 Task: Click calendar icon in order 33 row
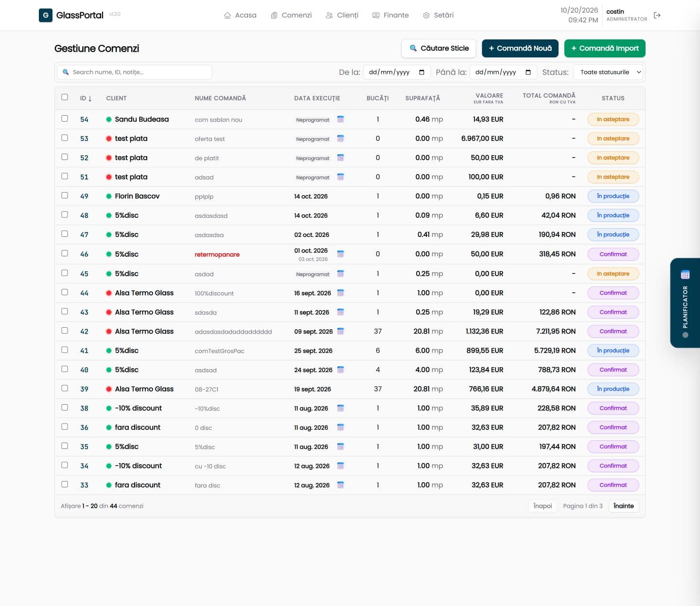(x=340, y=485)
